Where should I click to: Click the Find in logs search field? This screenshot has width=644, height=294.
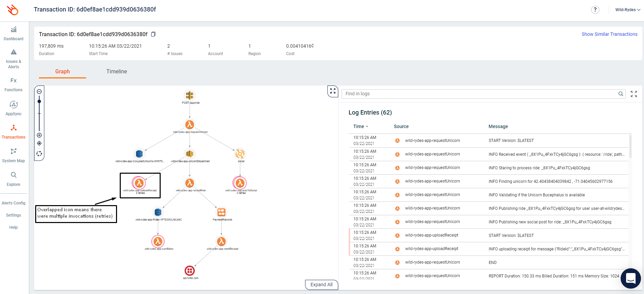tap(480, 94)
